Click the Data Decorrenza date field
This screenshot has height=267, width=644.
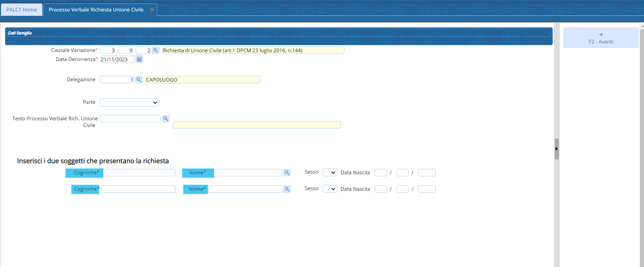click(x=117, y=59)
